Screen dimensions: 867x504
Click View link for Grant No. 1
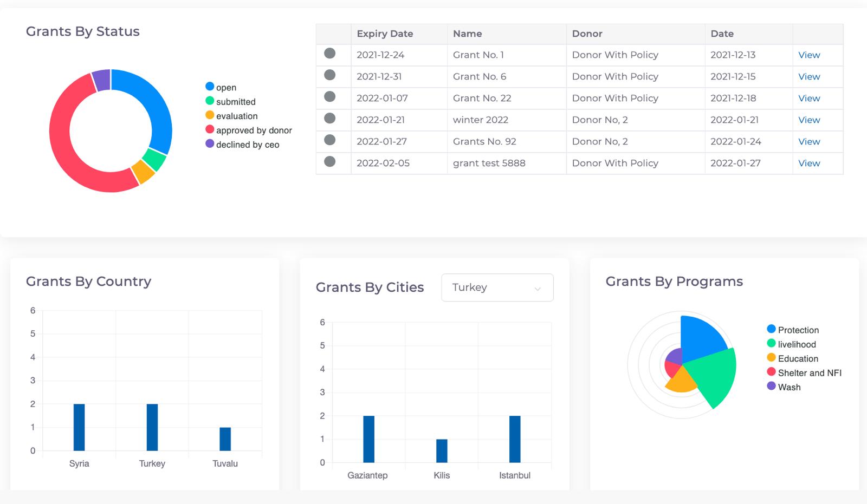808,55
